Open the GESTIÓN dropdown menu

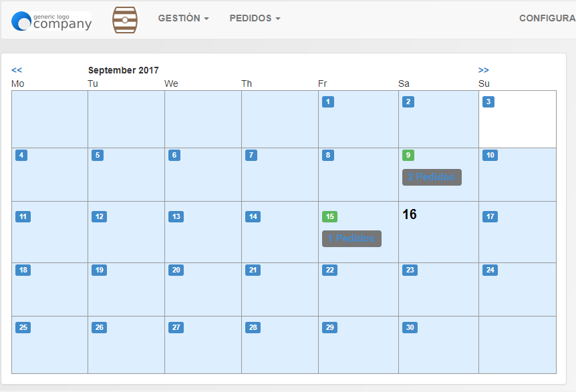pyautogui.click(x=183, y=18)
